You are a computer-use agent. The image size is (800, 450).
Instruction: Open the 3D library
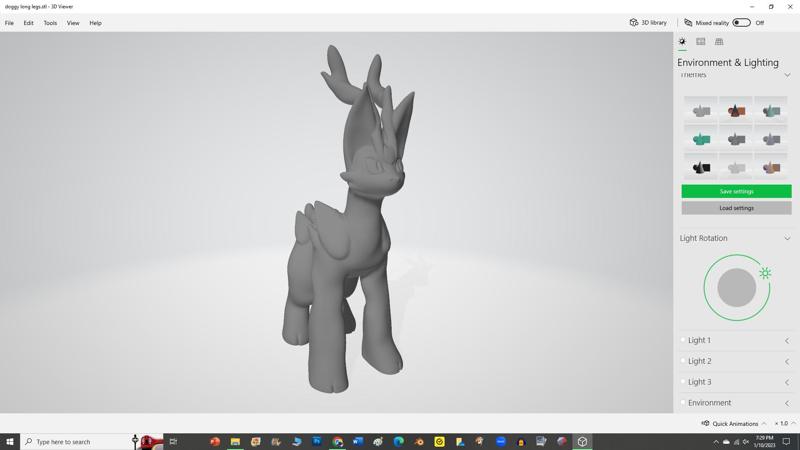[x=648, y=23]
